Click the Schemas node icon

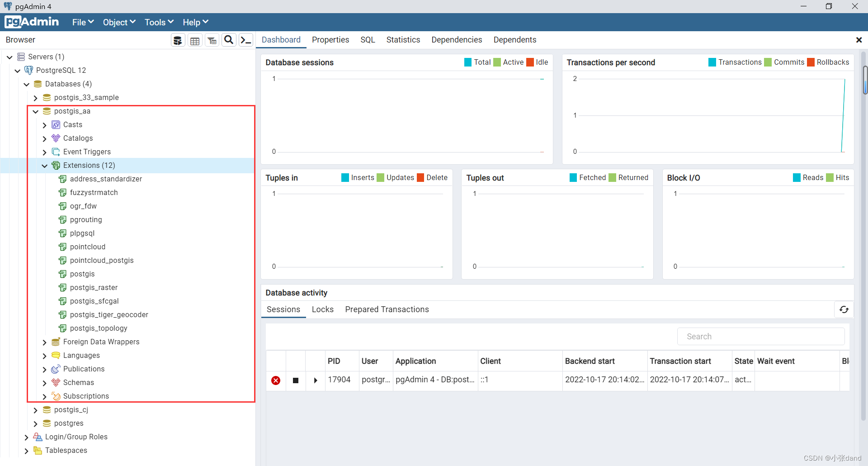click(56, 383)
